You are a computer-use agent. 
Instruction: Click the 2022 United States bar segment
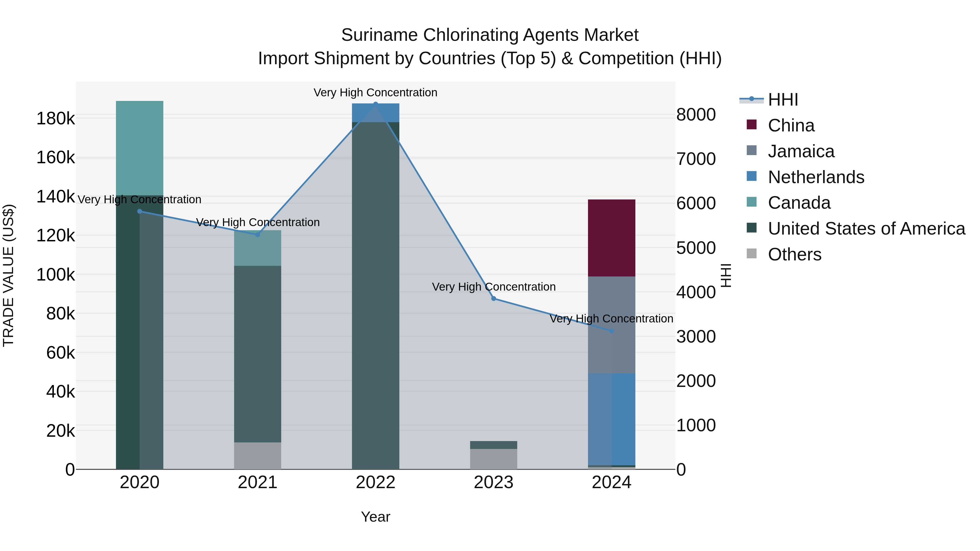click(375, 296)
